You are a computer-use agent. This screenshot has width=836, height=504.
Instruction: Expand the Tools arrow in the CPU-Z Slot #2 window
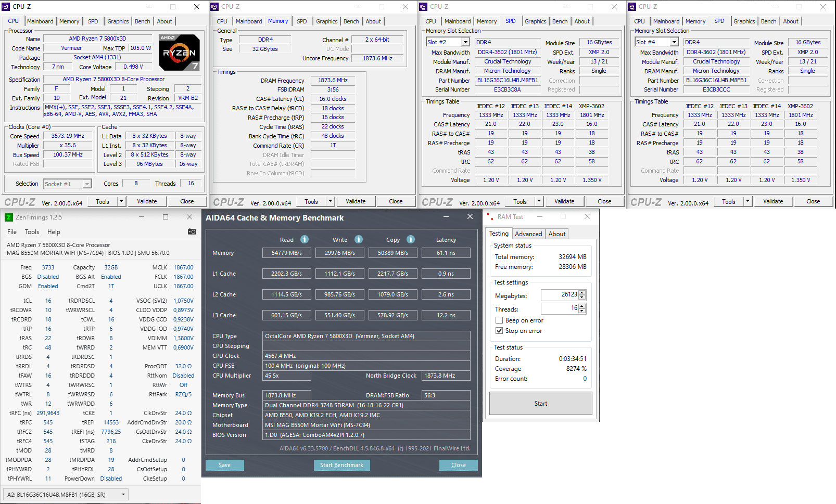[539, 201]
